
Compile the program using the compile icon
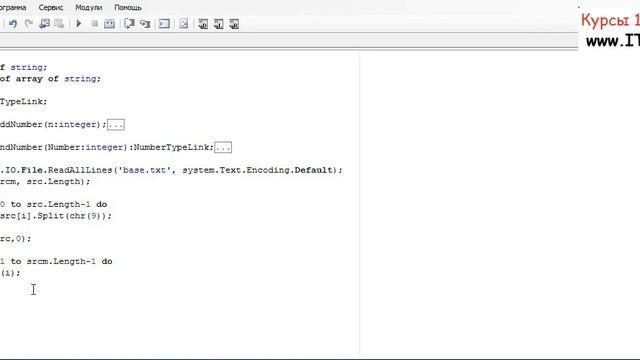click(x=109, y=24)
